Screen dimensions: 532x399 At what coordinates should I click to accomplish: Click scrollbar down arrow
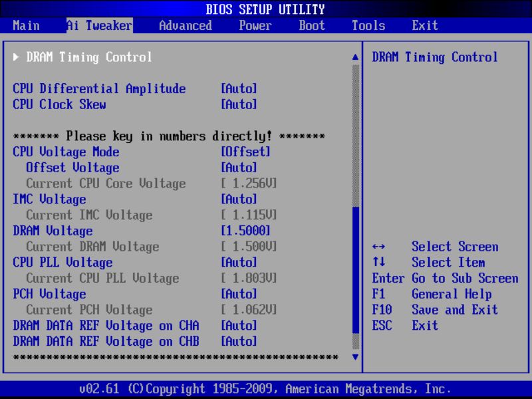(355, 357)
